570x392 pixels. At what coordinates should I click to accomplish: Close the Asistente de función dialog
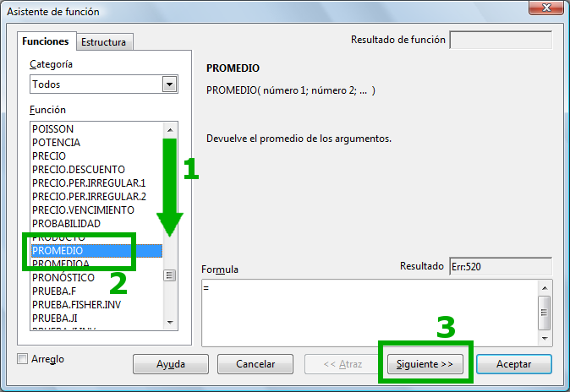coord(546,8)
